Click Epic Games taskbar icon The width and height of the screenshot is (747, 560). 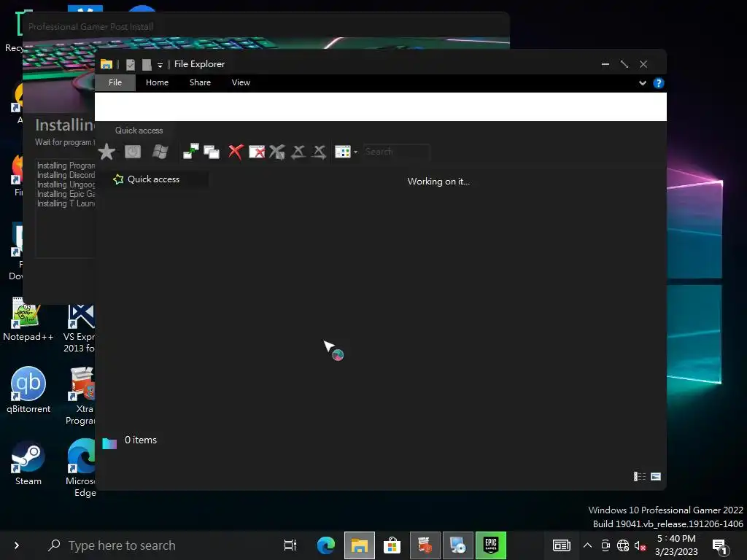[x=491, y=545]
